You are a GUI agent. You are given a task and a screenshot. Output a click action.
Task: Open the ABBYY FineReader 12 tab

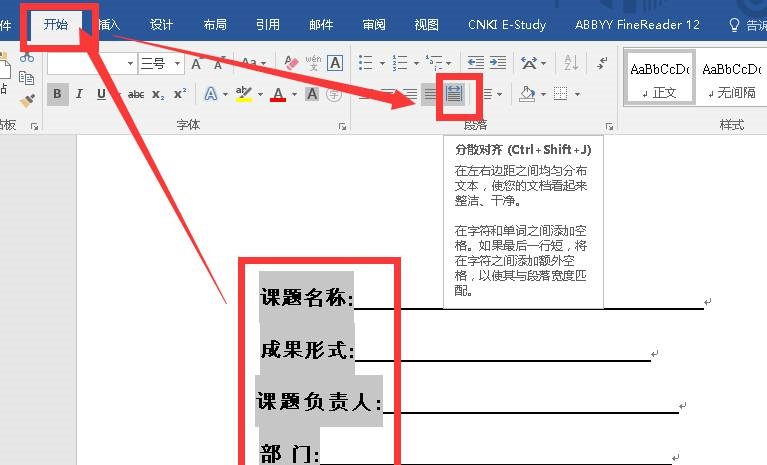pyautogui.click(x=637, y=24)
